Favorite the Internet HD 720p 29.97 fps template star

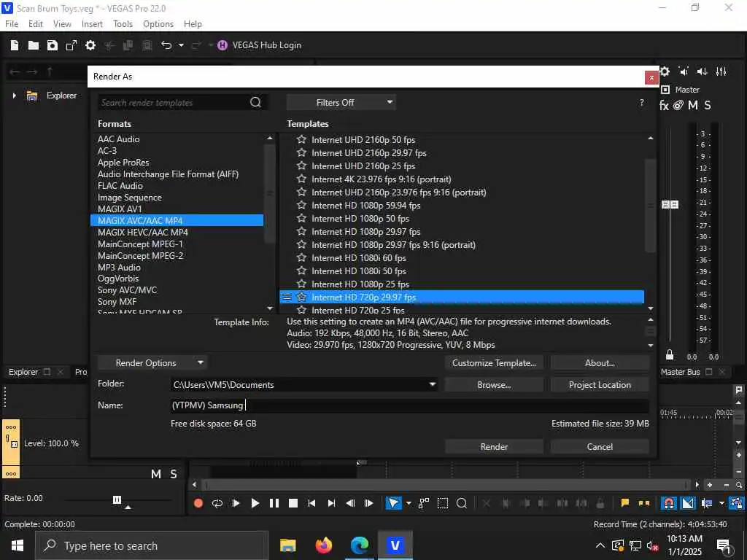coord(301,297)
